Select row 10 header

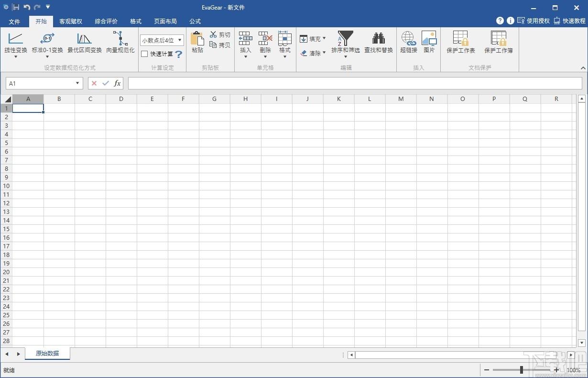(6, 186)
